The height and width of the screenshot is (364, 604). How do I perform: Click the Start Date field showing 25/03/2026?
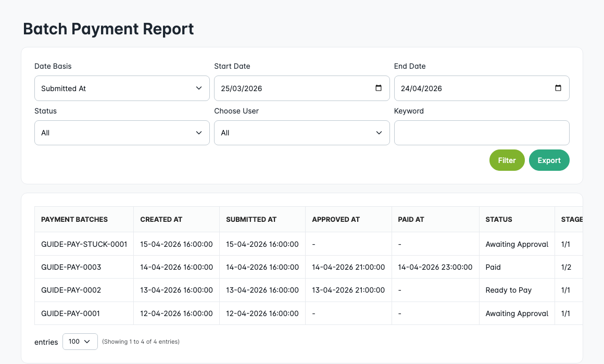[292, 88]
